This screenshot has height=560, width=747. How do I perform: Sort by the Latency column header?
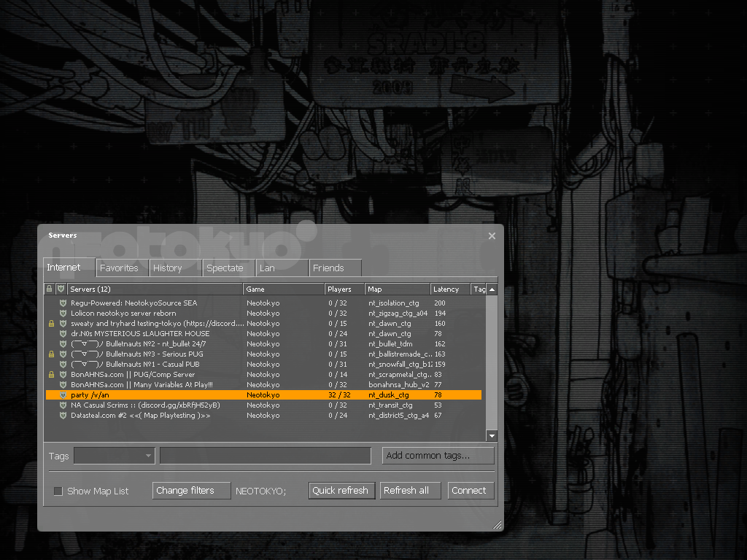pyautogui.click(x=450, y=289)
